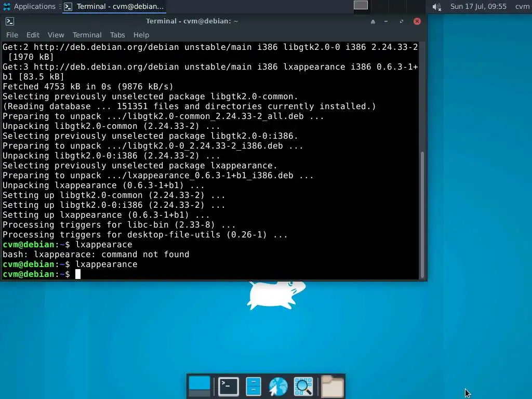The image size is (532, 399).
Task: Open the Terminal menu in menu bar
Action: [x=87, y=35]
